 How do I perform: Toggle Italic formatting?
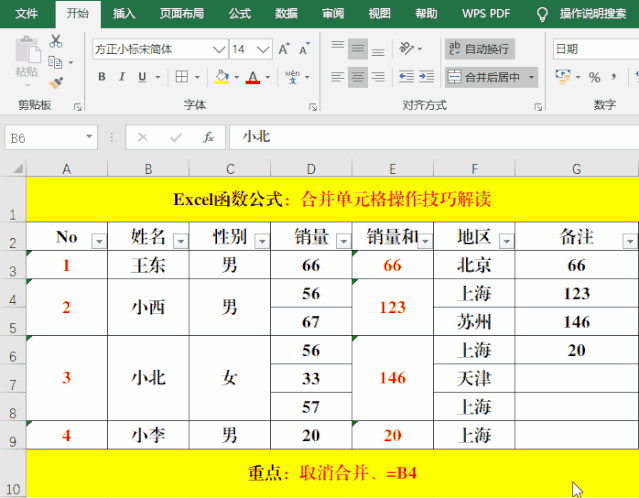[123, 77]
